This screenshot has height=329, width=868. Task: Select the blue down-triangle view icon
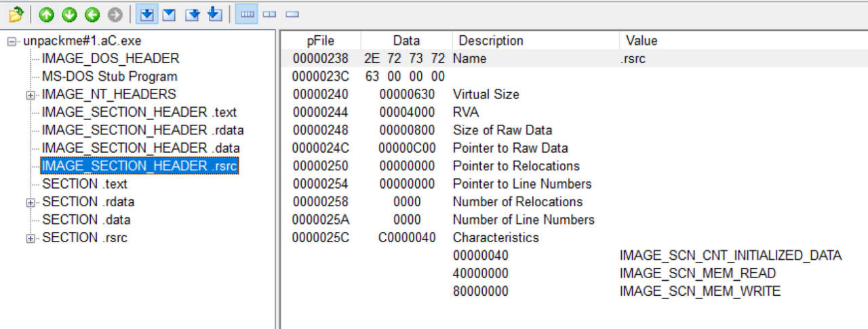click(170, 14)
